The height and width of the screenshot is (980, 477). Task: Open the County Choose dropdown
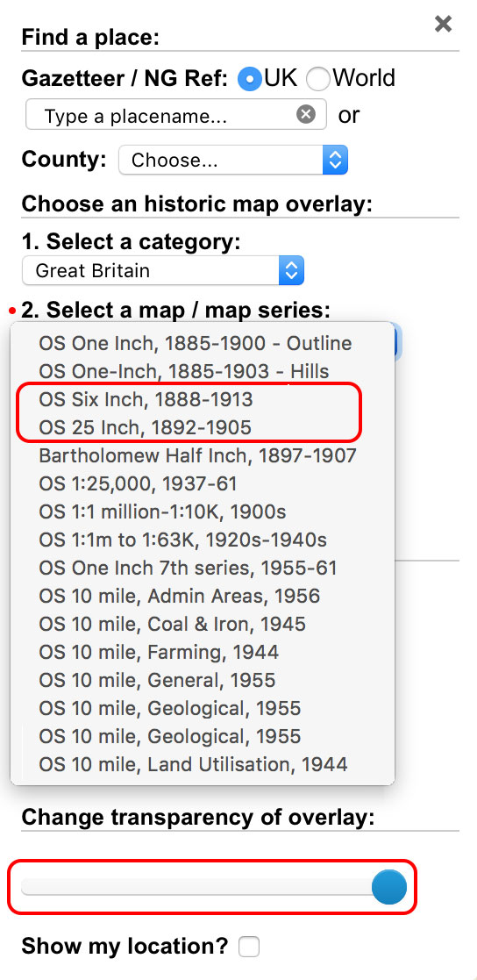(x=233, y=160)
